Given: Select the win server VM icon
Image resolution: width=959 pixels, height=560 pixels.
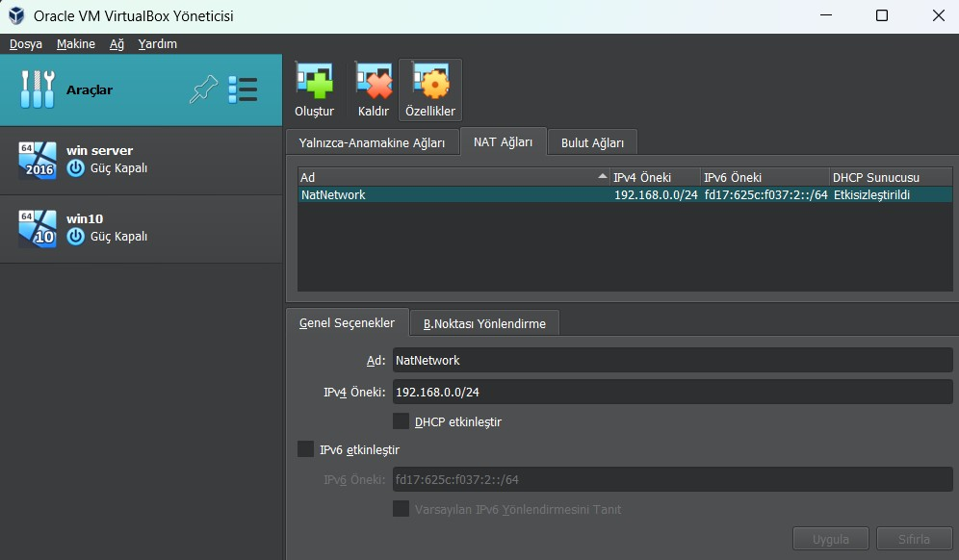Looking at the screenshot, I should 38,160.
